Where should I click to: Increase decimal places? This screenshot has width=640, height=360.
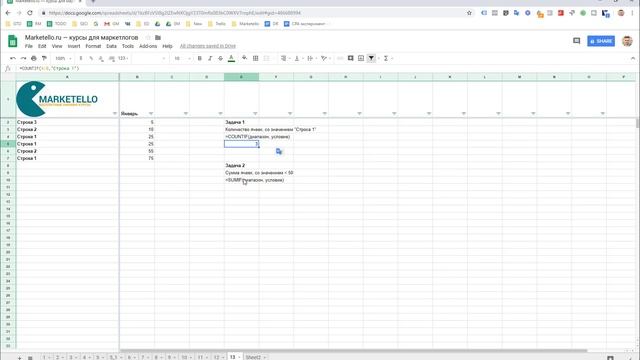(x=111, y=58)
